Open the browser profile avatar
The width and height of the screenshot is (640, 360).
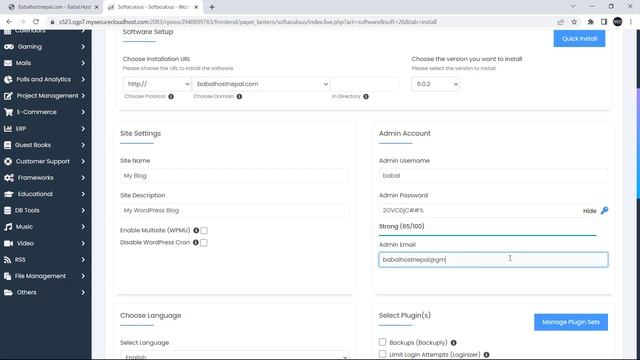[x=618, y=22]
